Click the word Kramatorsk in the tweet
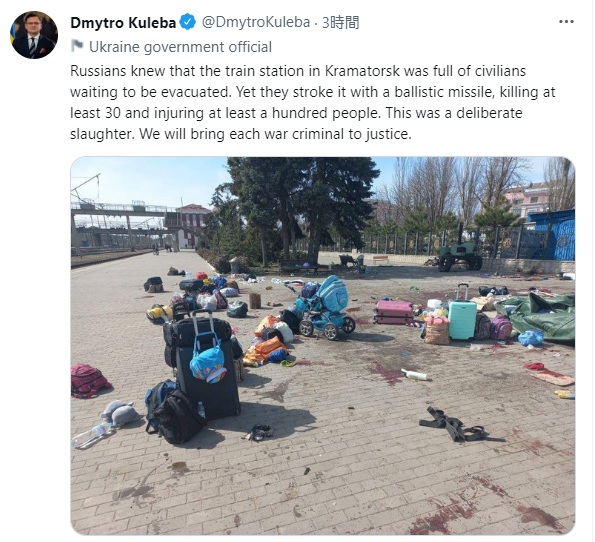 [x=362, y=71]
